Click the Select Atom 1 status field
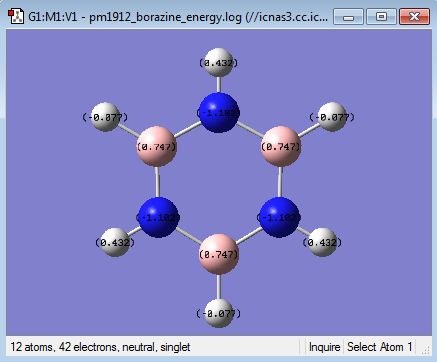This screenshot has width=437, height=362. click(380, 347)
